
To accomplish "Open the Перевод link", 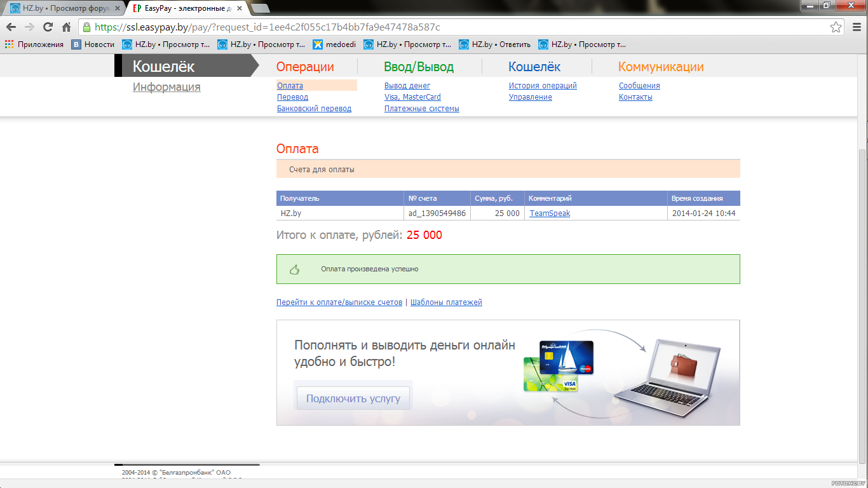I will [x=292, y=97].
